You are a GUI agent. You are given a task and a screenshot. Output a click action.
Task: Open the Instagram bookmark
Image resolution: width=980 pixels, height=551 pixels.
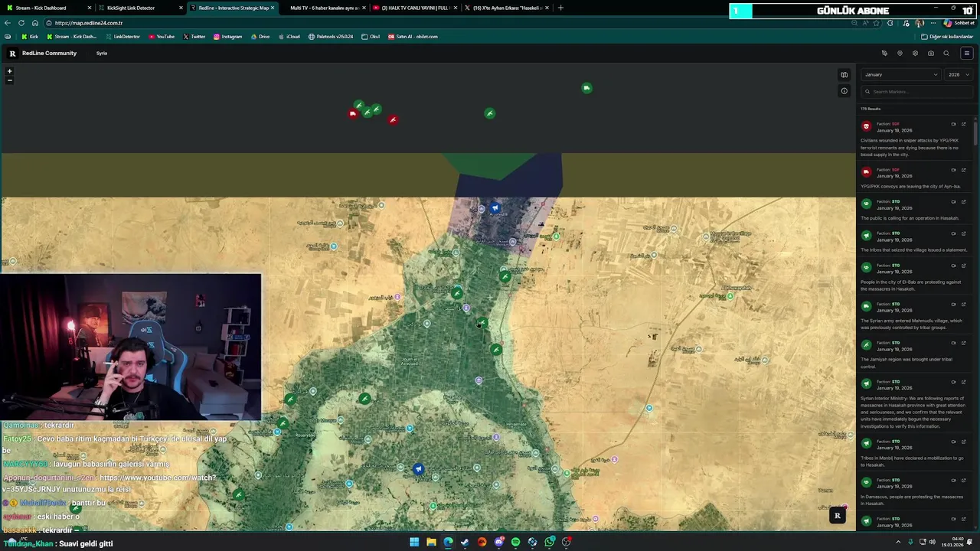tap(227, 37)
